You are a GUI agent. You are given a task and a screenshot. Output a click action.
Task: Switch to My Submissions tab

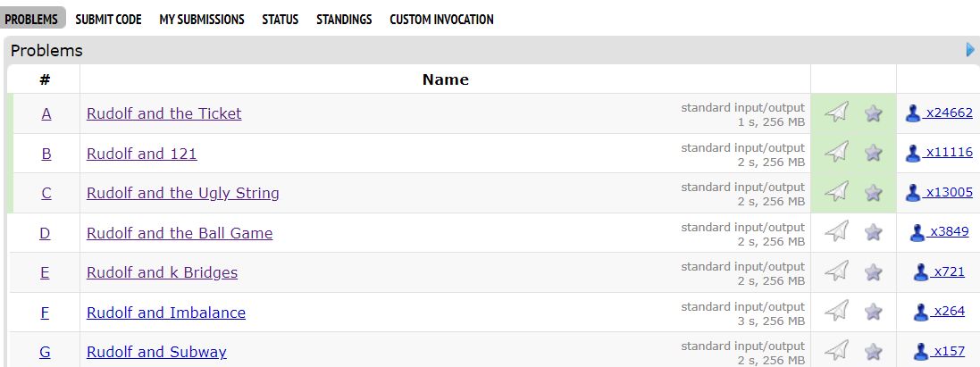201,20
